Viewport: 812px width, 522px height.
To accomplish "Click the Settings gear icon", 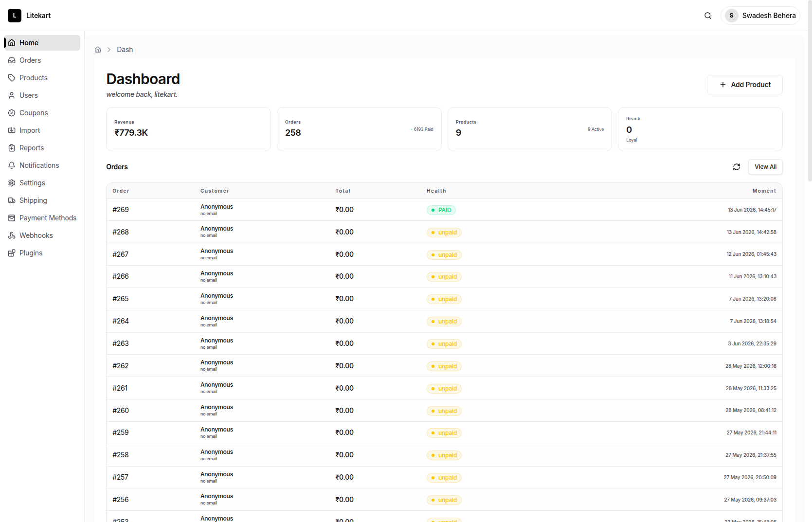I will (12, 183).
